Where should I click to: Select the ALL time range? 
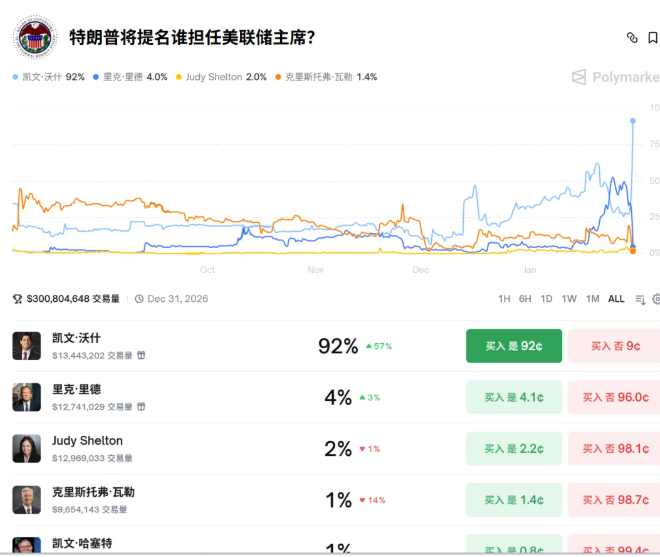click(616, 299)
